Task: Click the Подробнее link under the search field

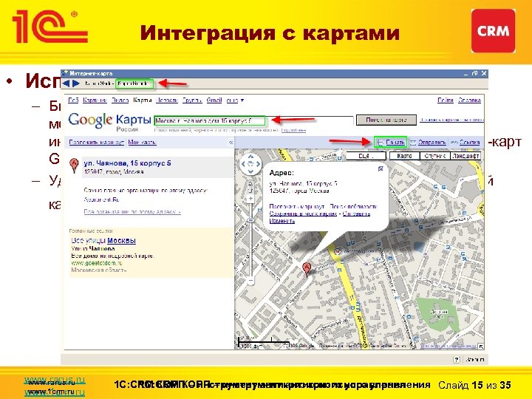Action: (294, 130)
